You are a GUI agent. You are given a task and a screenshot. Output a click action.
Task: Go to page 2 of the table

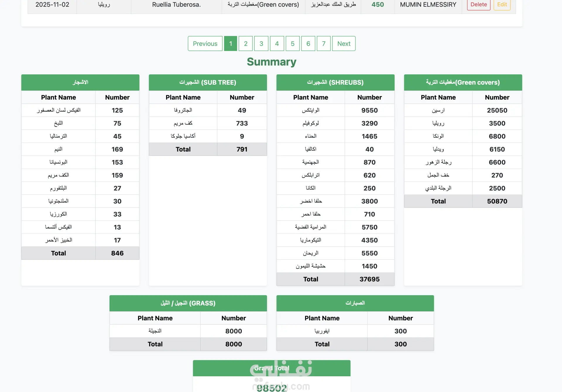246,44
